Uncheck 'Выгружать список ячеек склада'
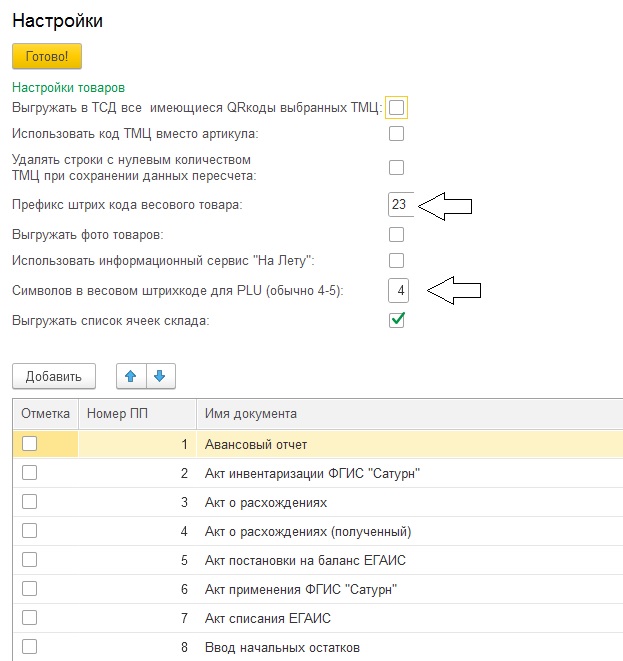 pyautogui.click(x=397, y=320)
